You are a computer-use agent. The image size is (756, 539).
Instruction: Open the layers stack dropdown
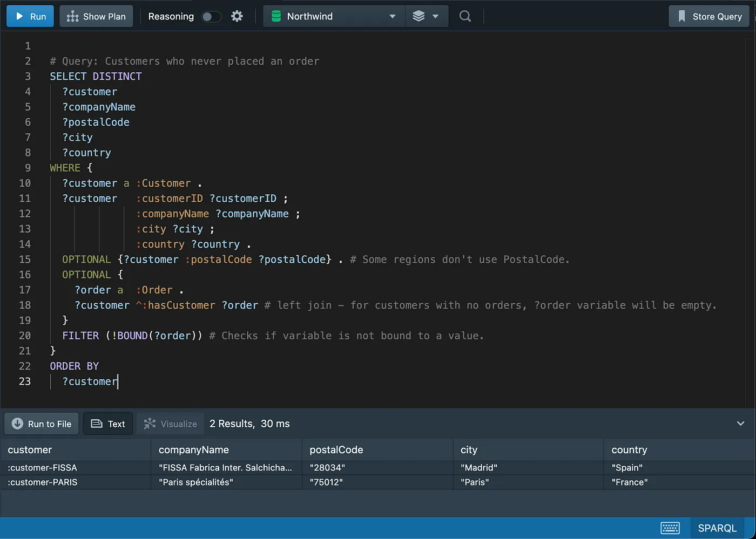coord(426,16)
